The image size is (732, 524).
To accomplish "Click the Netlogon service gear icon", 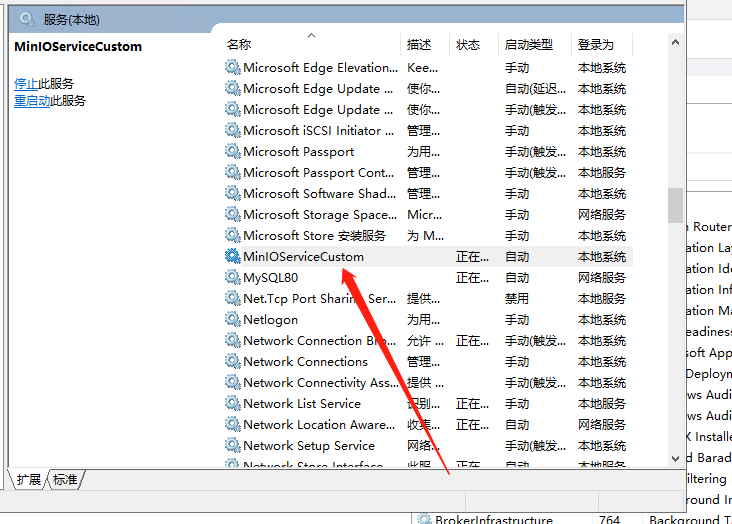I will (233, 320).
